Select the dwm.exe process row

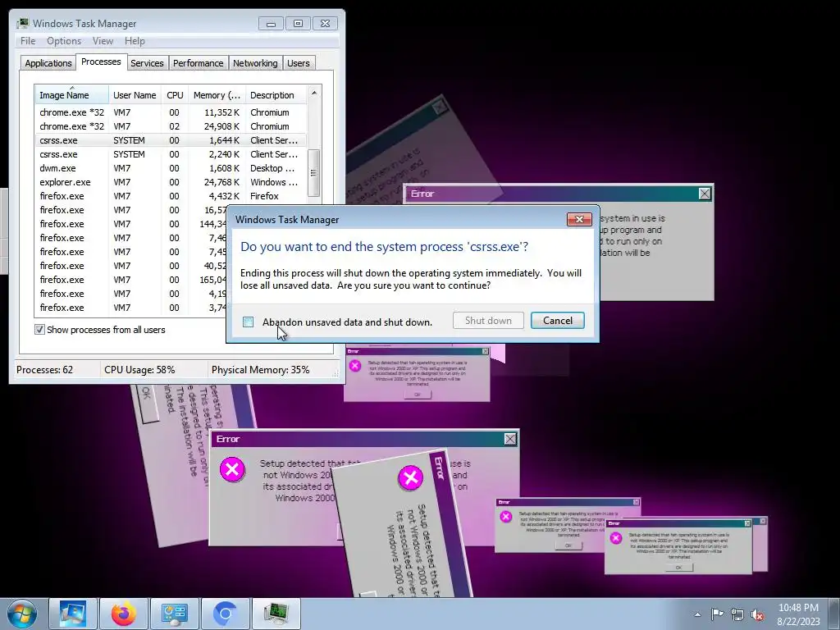point(171,168)
